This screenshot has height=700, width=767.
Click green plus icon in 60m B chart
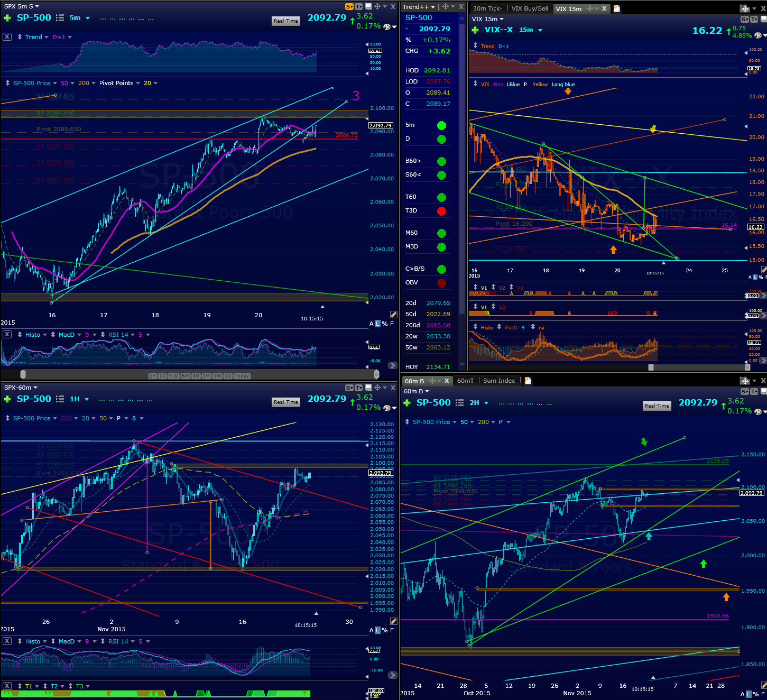(x=407, y=403)
